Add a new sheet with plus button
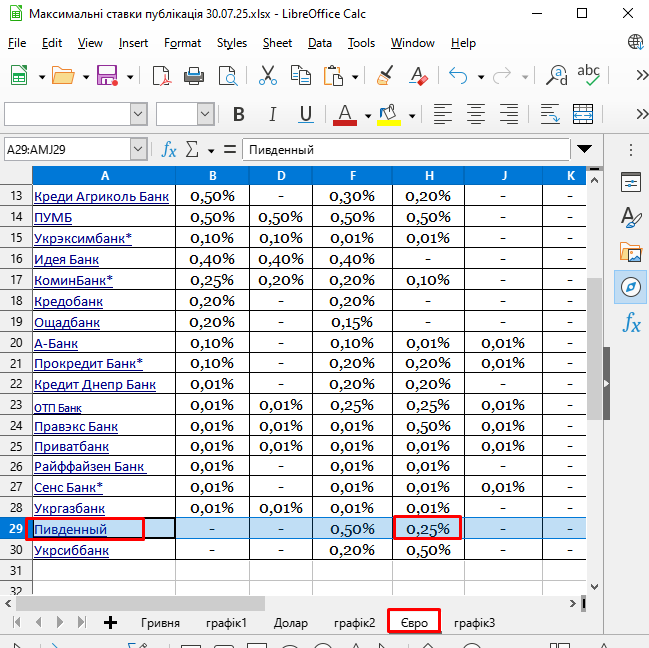This screenshot has height=648, width=649. (110, 622)
